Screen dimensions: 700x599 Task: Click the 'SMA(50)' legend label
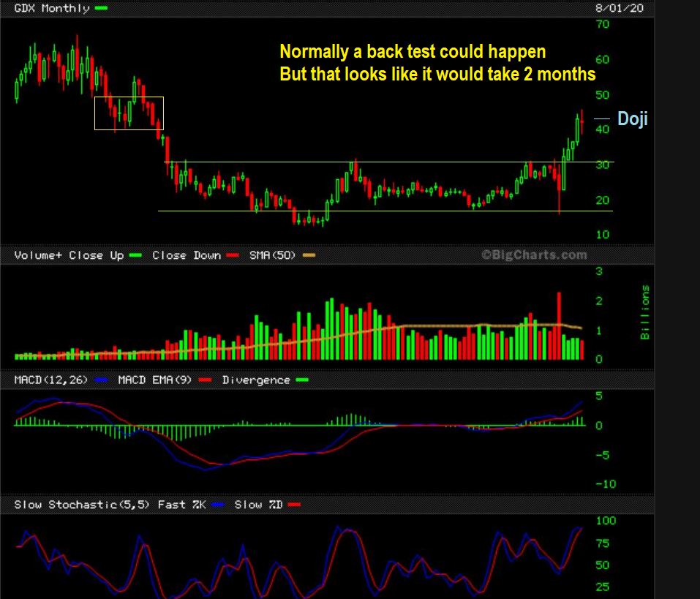tap(272, 255)
